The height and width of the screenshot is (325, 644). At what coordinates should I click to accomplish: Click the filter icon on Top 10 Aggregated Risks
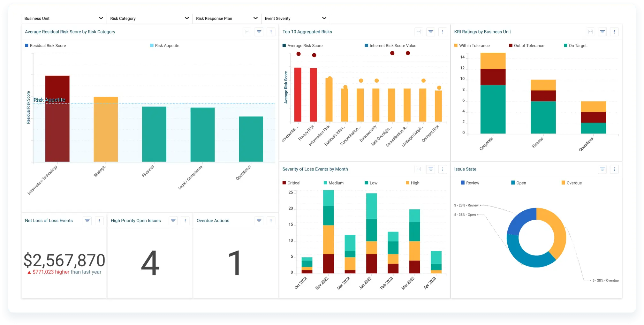tap(430, 32)
